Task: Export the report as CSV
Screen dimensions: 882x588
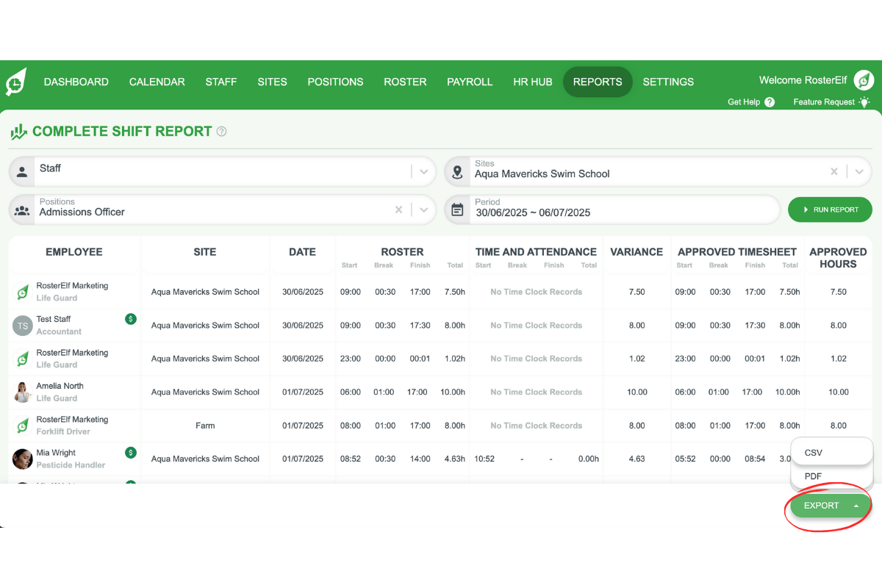Action: pyautogui.click(x=813, y=452)
